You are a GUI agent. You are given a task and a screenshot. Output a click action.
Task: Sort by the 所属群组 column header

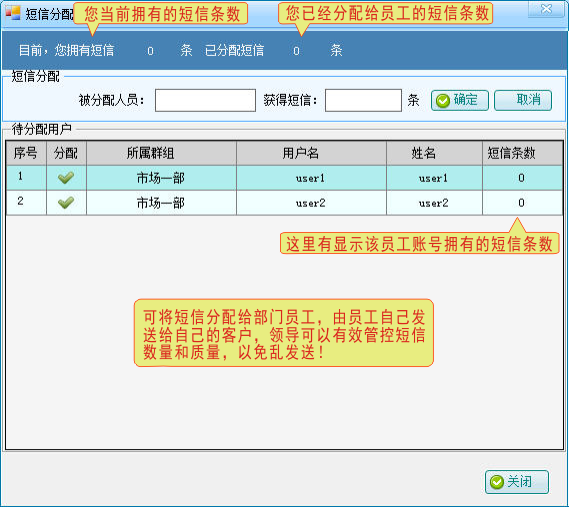pyautogui.click(x=161, y=153)
